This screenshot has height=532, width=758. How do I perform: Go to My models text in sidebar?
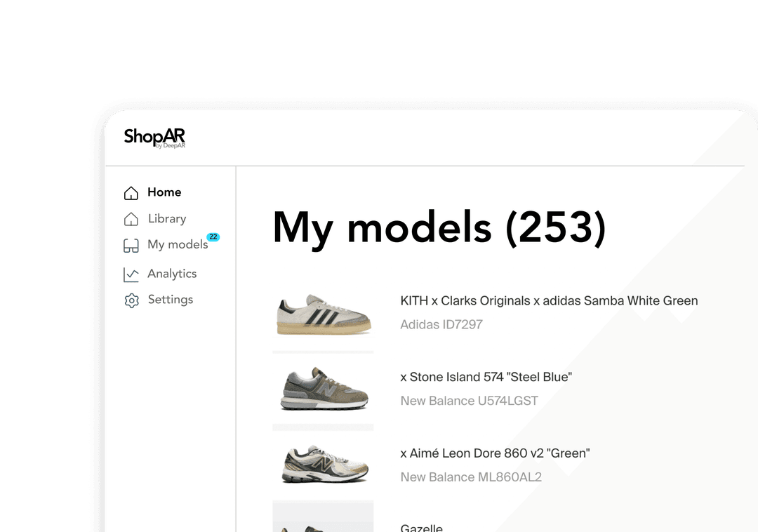(x=178, y=245)
